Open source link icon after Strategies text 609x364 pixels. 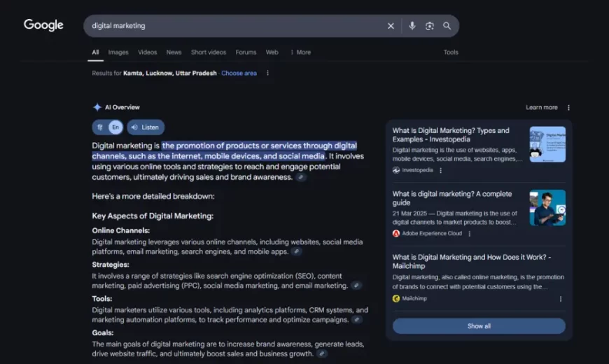[356, 286]
